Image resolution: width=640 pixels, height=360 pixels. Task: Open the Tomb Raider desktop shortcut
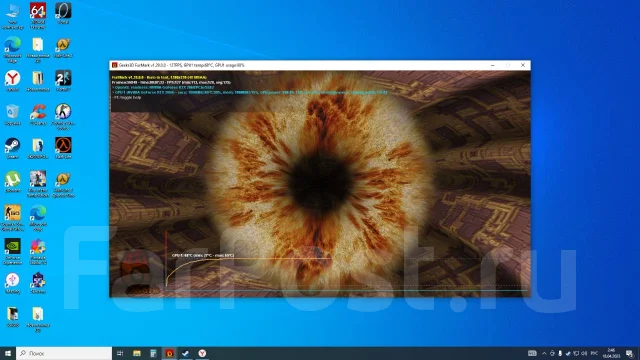pos(38,184)
